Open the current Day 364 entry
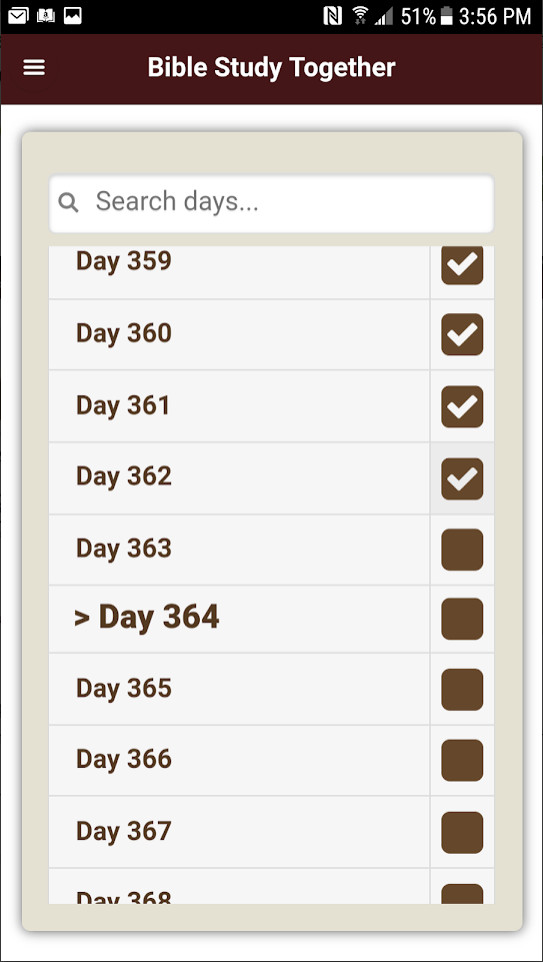 (239, 618)
